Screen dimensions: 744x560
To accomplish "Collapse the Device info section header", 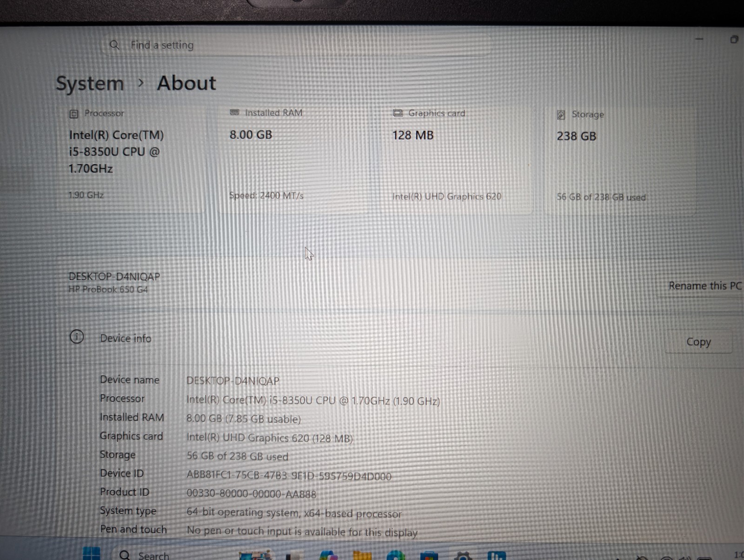I will 400,339.
